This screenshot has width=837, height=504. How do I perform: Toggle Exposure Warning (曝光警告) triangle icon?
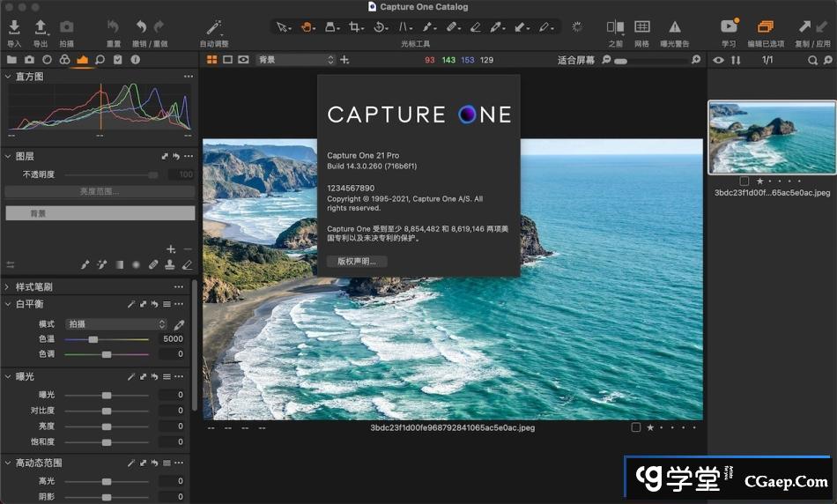pos(674,28)
